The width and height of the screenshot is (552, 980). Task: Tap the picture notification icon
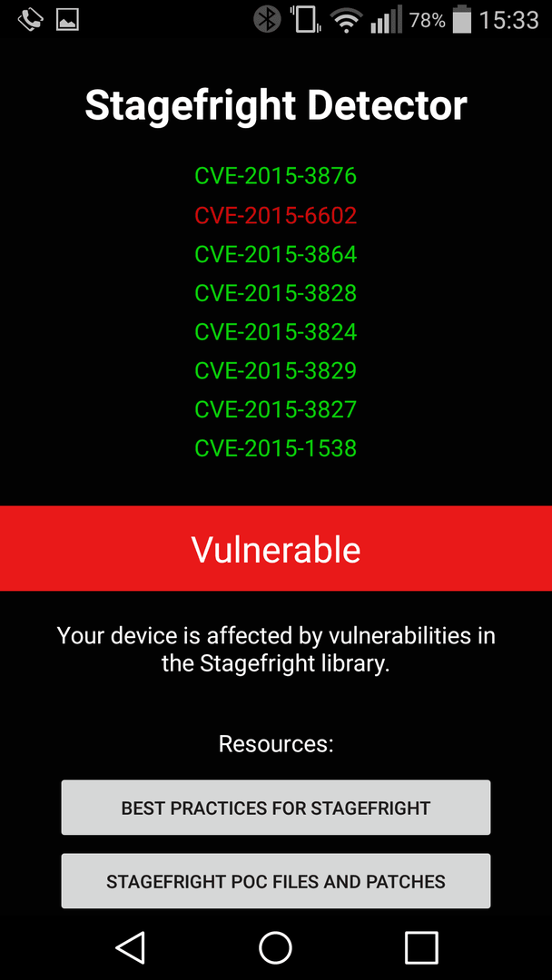(x=67, y=20)
